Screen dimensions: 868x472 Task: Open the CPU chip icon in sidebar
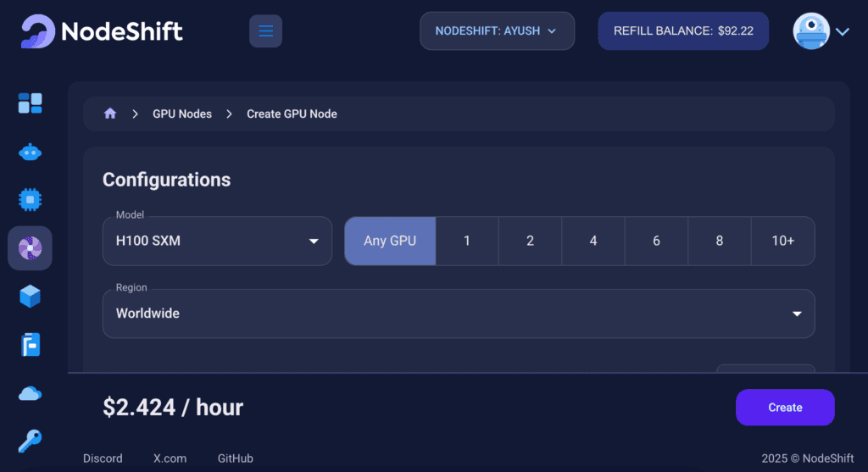pyautogui.click(x=30, y=200)
